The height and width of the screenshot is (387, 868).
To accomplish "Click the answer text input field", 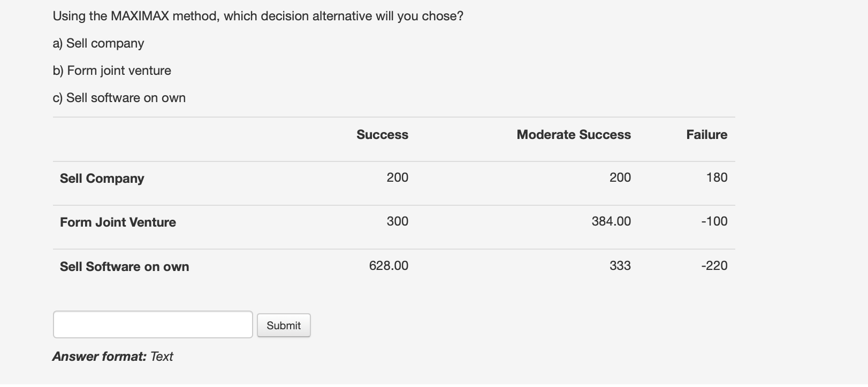I will coord(153,324).
